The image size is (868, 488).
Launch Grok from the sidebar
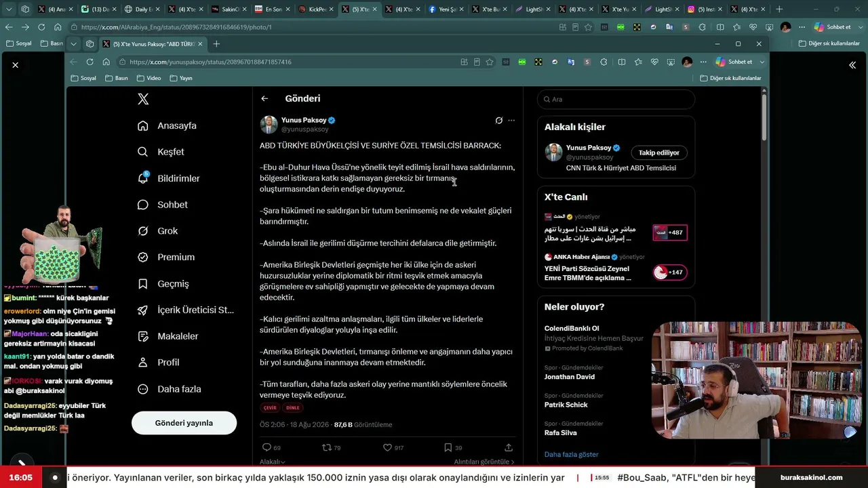pos(157,231)
